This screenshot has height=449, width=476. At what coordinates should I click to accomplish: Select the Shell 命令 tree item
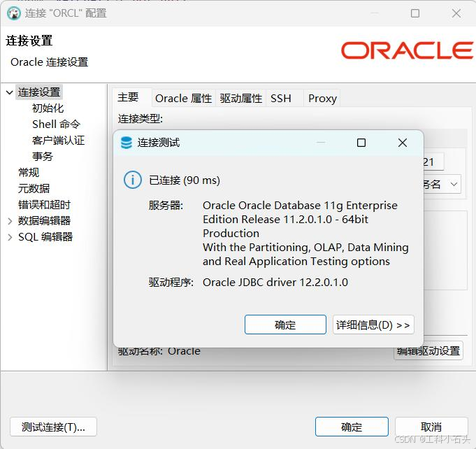point(56,124)
